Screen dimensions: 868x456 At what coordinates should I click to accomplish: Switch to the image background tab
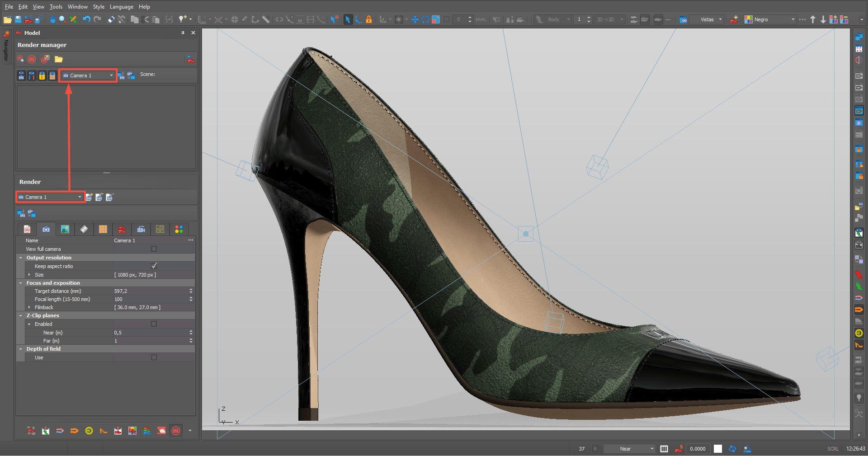coord(65,230)
